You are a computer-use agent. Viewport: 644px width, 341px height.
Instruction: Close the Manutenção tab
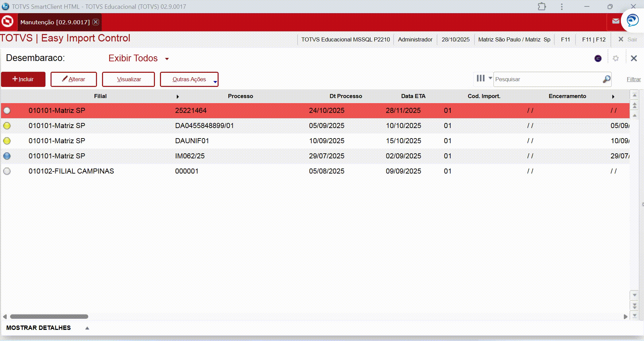[96, 22]
